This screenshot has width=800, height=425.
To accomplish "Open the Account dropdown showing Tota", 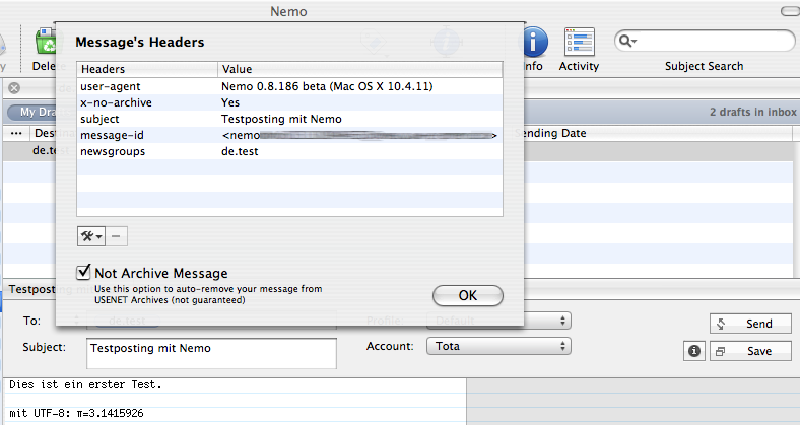I will tap(498, 346).
